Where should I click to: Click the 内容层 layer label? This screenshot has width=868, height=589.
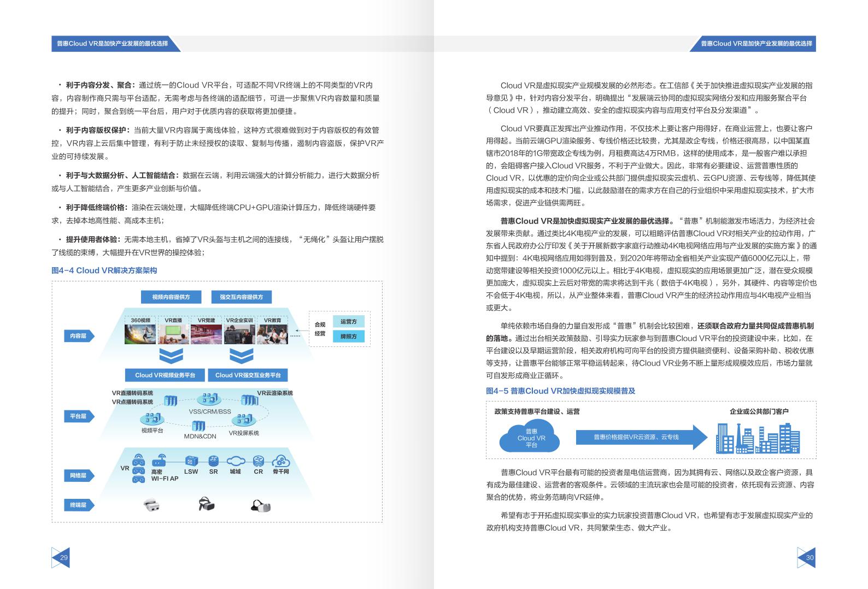78,336
